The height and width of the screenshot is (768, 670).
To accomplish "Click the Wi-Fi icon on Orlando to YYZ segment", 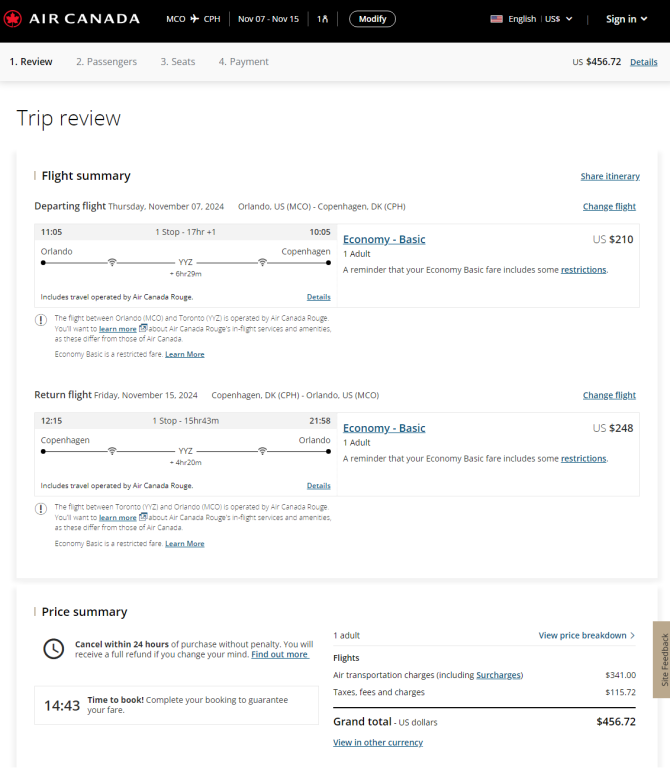I will [x=112, y=263].
